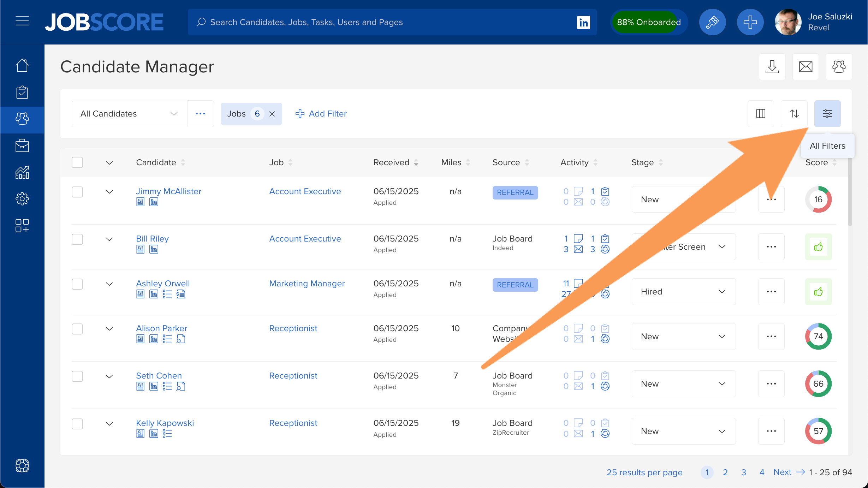Click the LinkedIn icon in search bar

pyautogui.click(x=583, y=22)
